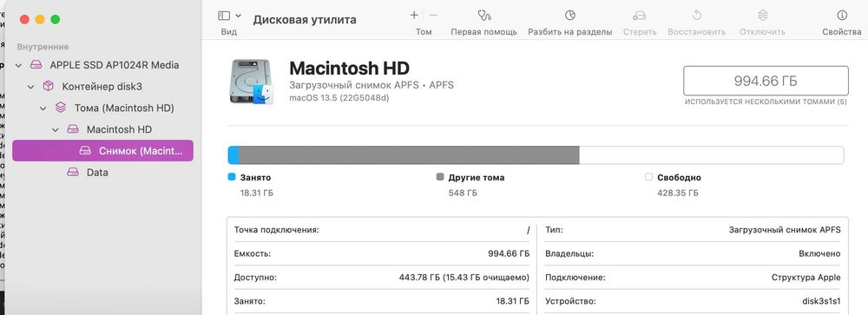Click the blue Занято bar segment
Viewport: 868px width, 315px height.
click(233, 155)
